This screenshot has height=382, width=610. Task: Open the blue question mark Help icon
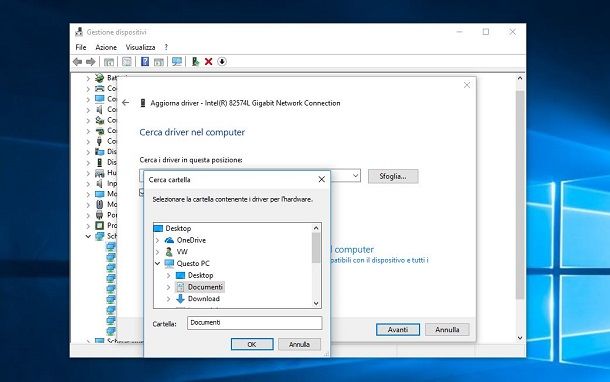pyautogui.click(x=145, y=61)
